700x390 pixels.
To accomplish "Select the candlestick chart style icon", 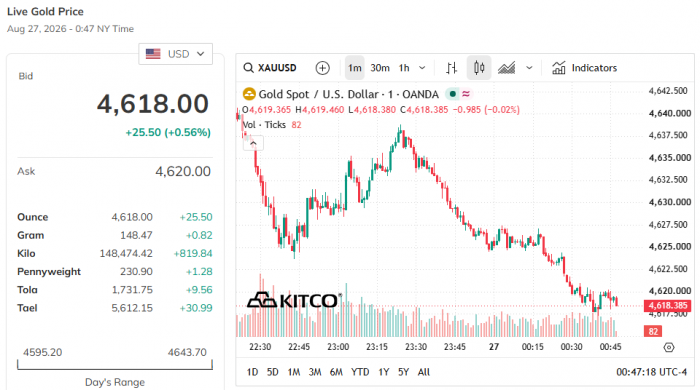I will (x=479, y=68).
